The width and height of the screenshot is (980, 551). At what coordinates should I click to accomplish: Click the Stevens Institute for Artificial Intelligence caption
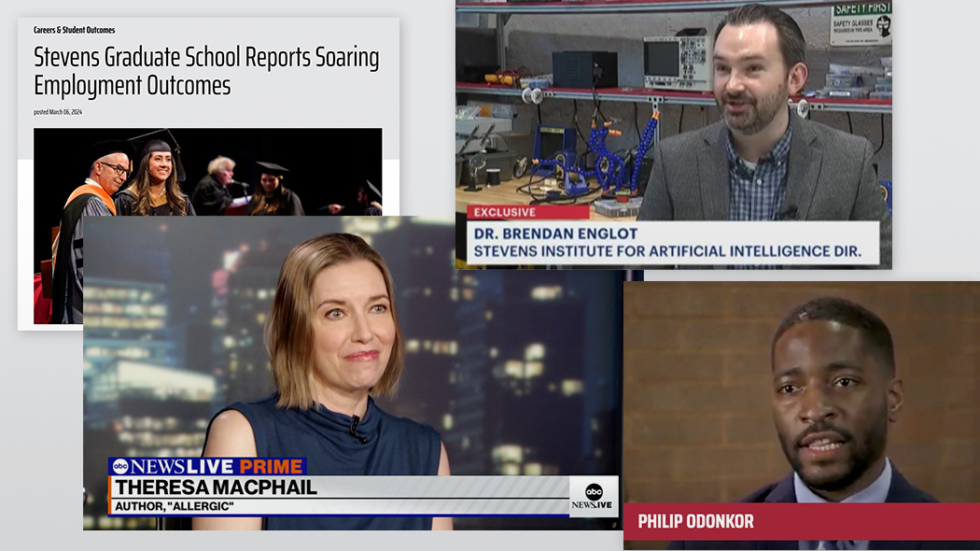(667, 251)
